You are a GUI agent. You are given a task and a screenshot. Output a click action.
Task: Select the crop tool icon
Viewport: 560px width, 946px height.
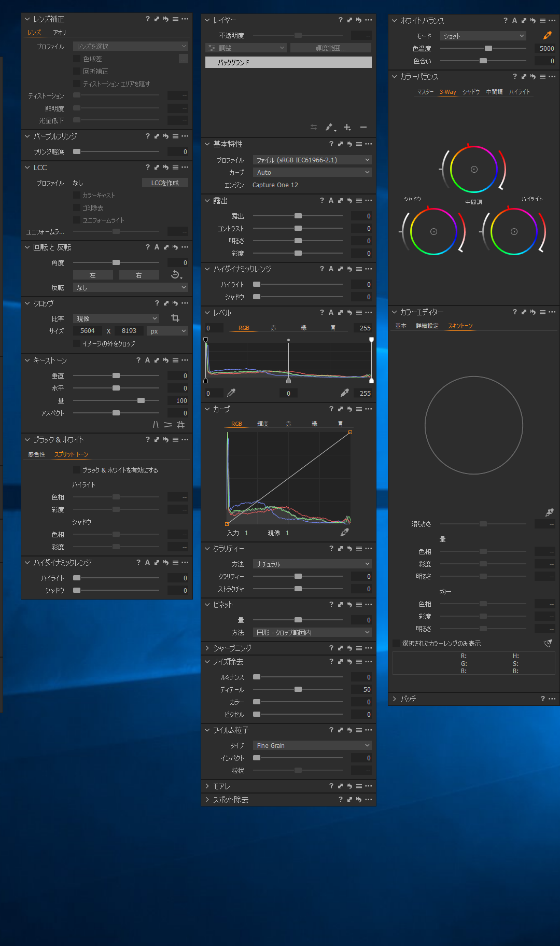point(175,318)
